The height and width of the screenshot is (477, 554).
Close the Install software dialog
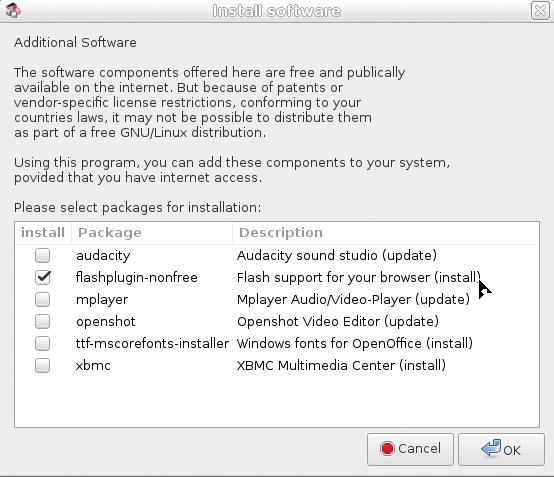tap(540, 11)
